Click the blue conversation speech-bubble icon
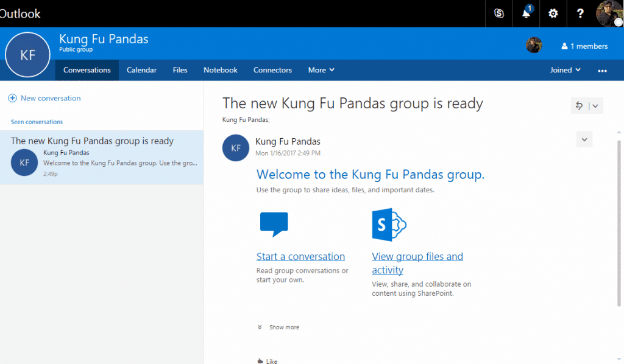Screen dimensions: 624x364 pos(274,224)
